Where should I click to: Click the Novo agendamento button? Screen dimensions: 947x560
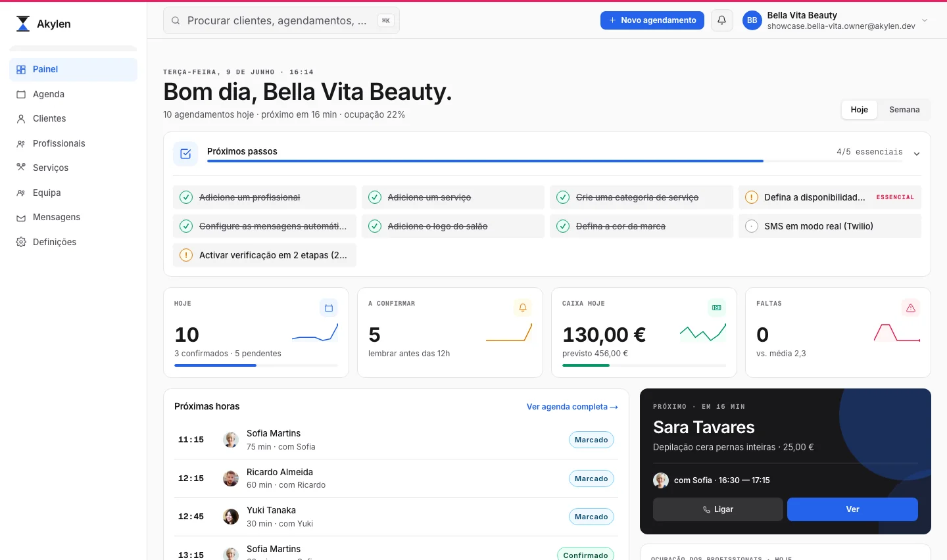tap(652, 20)
